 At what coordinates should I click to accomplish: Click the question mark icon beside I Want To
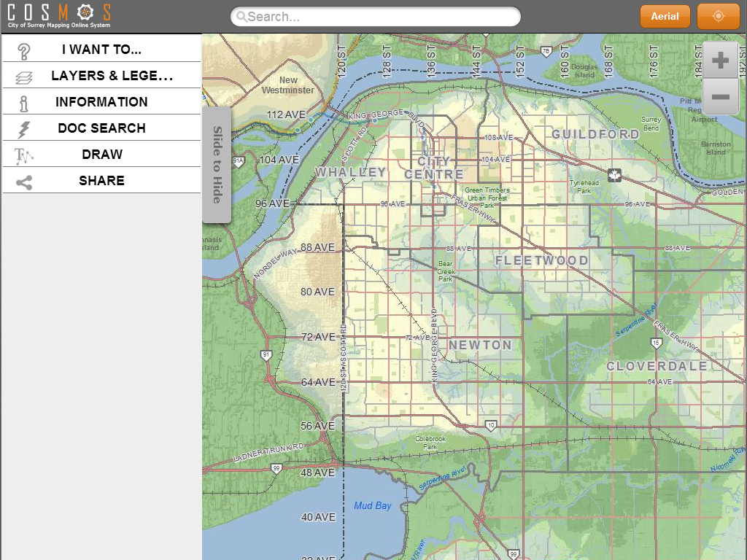point(24,50)
